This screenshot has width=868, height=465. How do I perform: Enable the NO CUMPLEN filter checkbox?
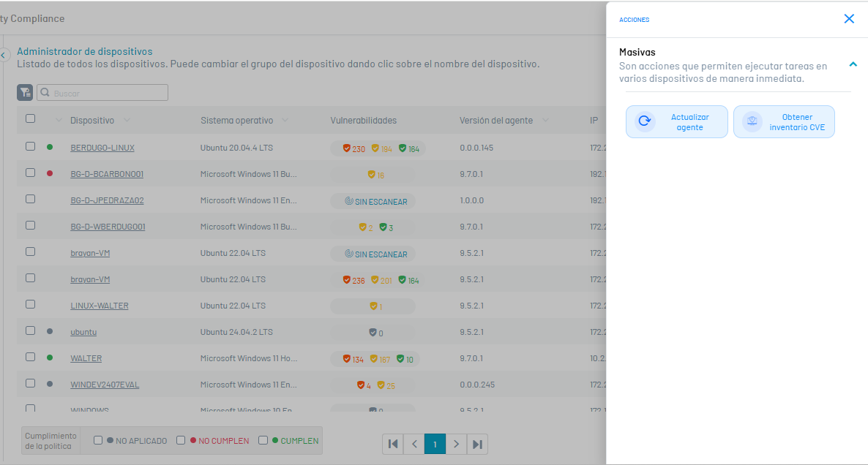[x=181, y=440]
